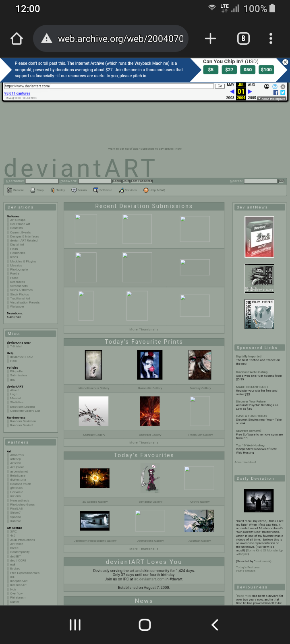This screenshot has height=644, width=290.
Task: Open the Emoticon Legend link
Action: click(22, 407)
